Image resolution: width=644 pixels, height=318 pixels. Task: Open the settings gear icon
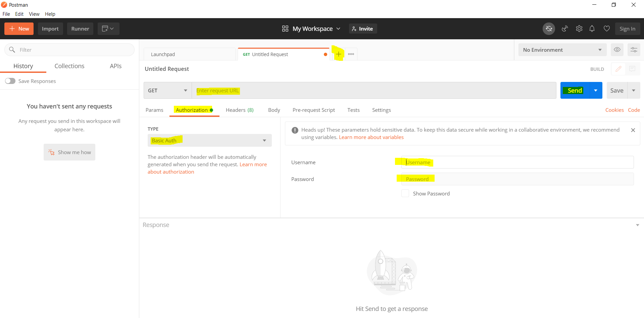click(x=579, y=29)
